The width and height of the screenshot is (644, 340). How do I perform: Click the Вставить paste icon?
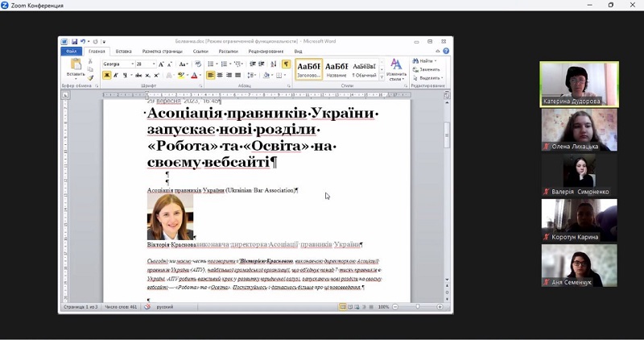pos(76,64)
